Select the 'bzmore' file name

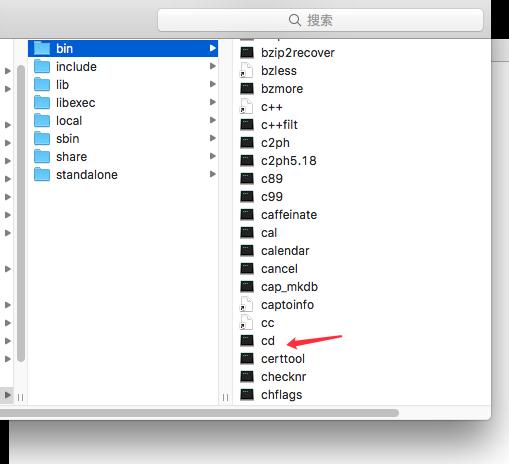(x=282, y=89)
